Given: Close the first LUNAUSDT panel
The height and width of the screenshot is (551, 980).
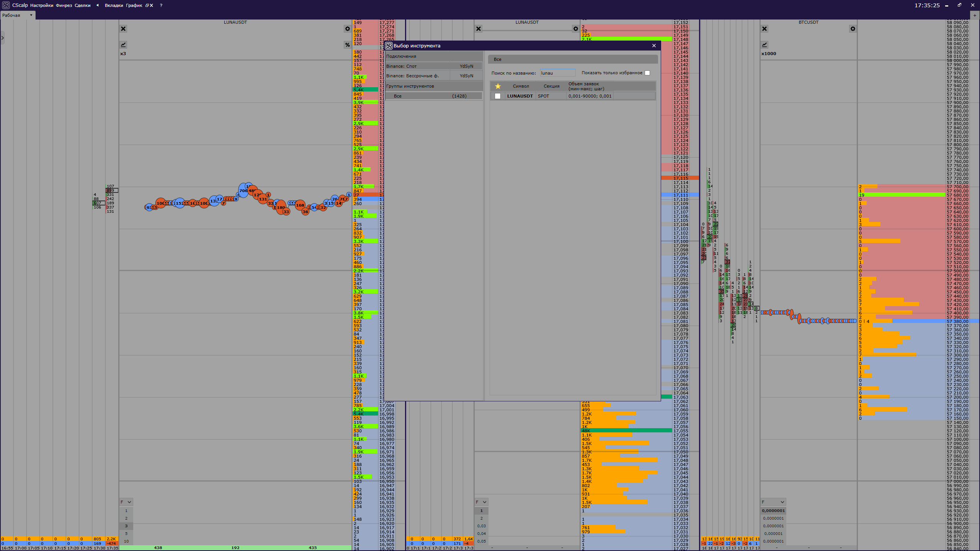Looking at the screenshot, I should click(123, 29).
